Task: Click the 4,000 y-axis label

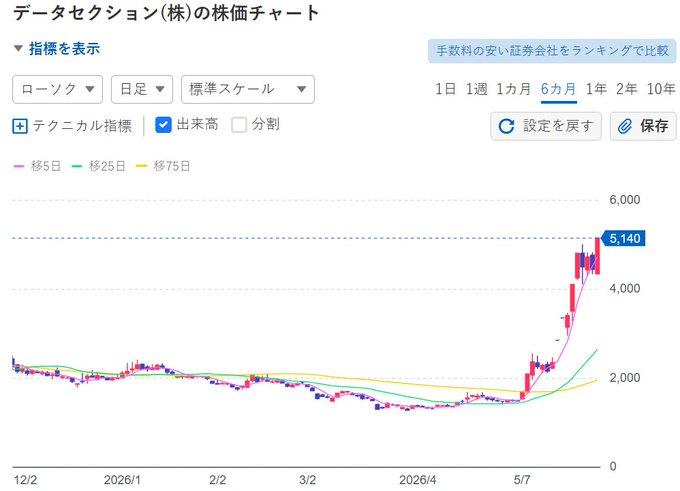Action: click(x=624, y=288)
